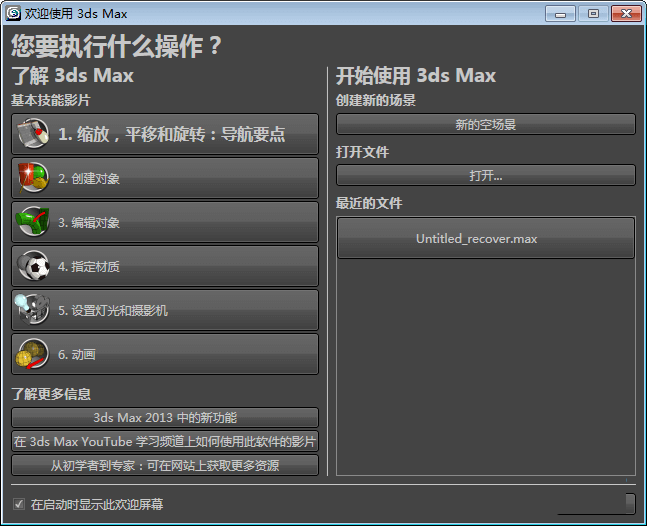Open the 3. 编辑对象 video
The image size is (647, 526).
[165, 222]
